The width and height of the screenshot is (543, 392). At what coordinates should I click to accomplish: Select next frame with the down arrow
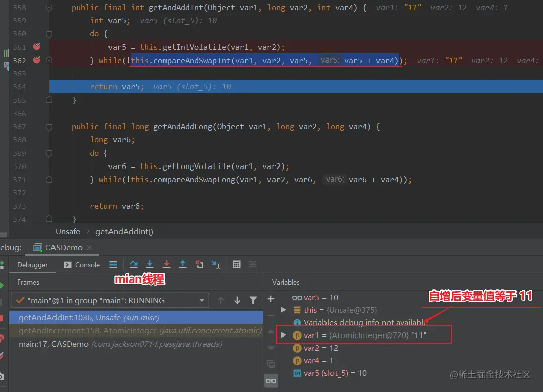237,300
